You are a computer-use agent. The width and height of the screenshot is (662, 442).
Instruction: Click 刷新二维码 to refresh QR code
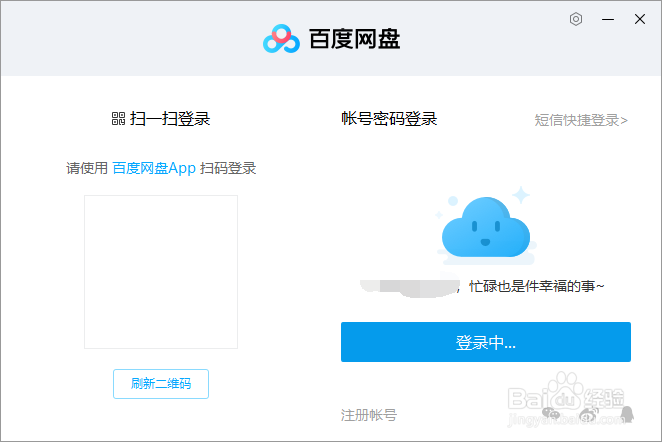coord(161,384)
